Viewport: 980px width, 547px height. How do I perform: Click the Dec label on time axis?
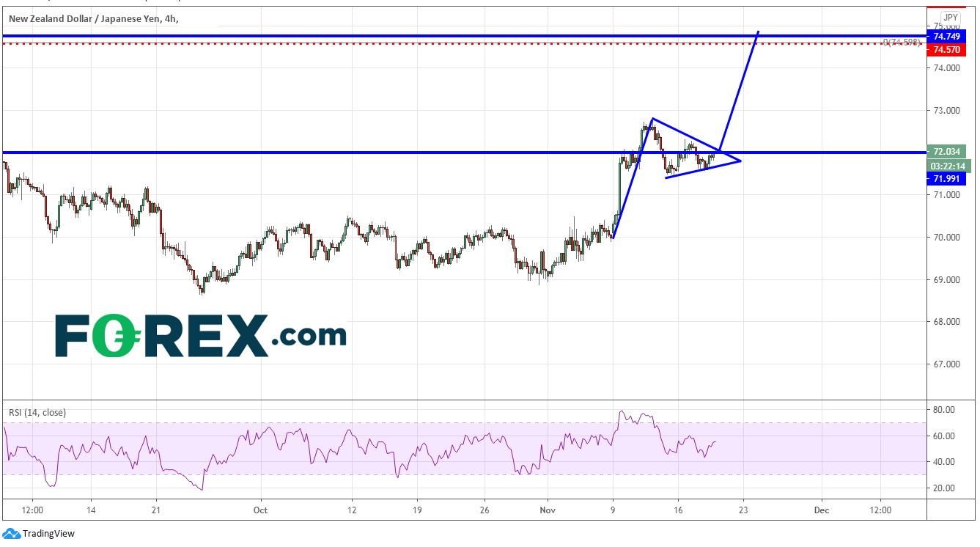pos(821,510)
